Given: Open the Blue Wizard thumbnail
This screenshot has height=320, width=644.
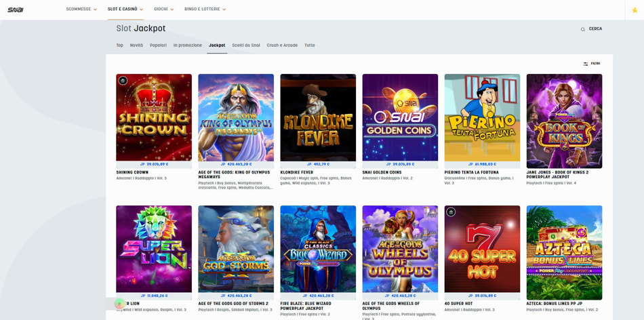Looking at the screenshot, I should pos(318,249).
